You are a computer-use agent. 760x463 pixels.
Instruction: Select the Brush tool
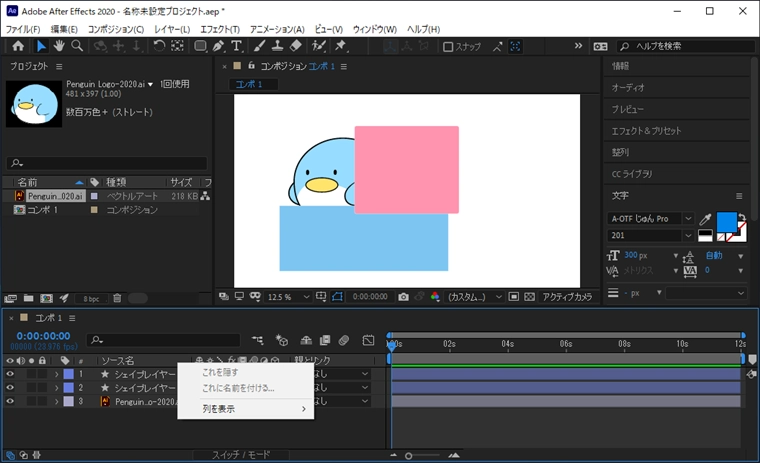click(259, 46)
